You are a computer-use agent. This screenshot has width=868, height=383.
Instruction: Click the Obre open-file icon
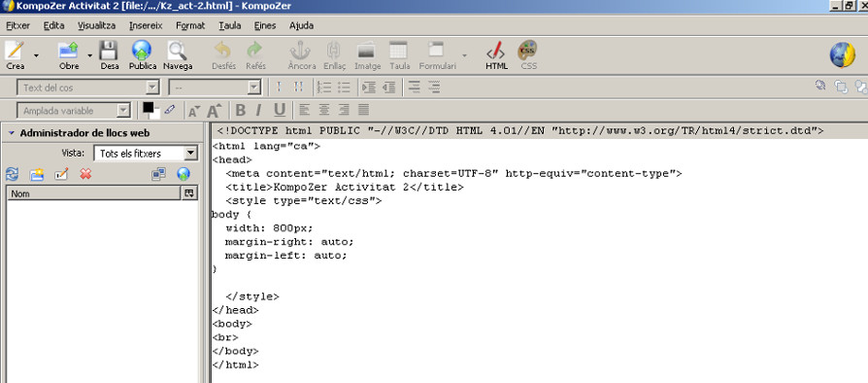[69, 51]
